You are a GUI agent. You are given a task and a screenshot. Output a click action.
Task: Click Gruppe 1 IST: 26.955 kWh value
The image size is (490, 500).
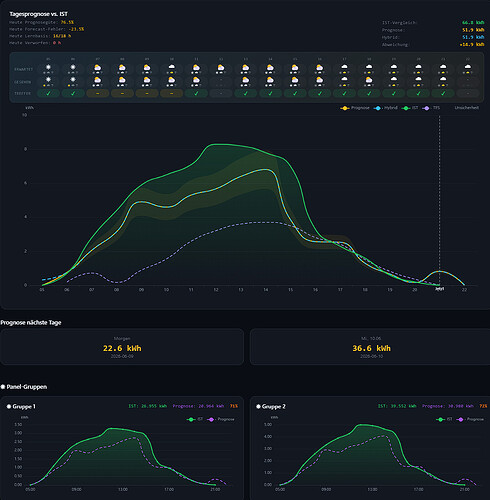(x=148, y=406)
